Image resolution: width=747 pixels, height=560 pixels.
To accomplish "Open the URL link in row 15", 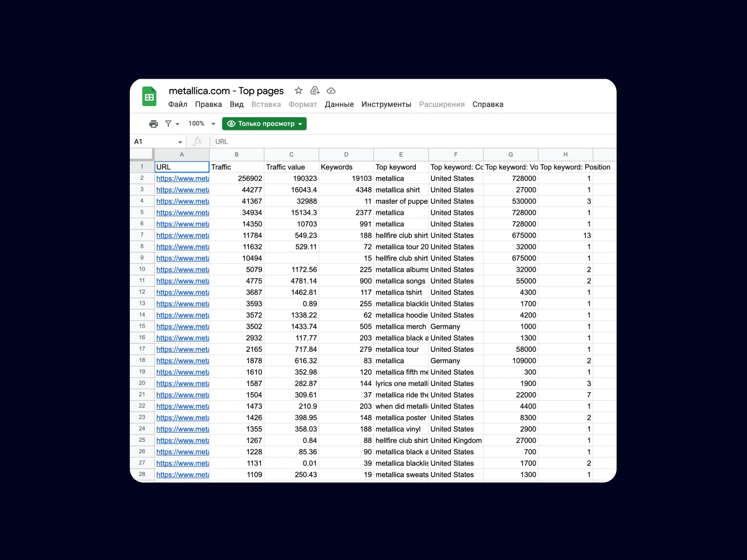I will click(182, 327).
